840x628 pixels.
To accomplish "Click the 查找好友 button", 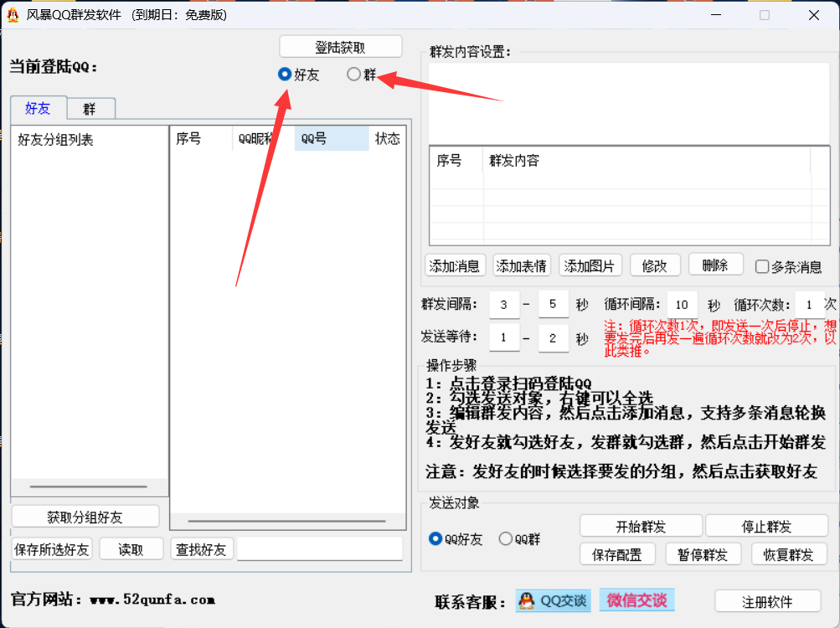I will click(202, 550).
